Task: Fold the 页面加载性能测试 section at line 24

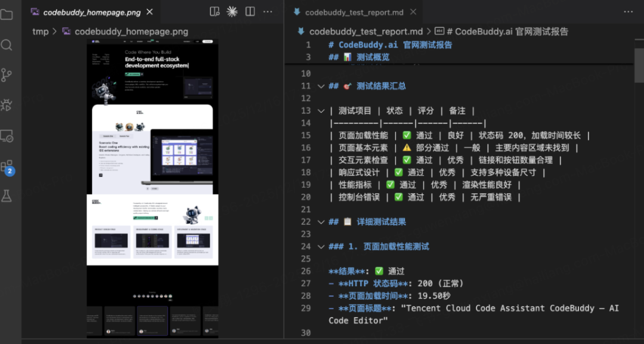Action: coord(320,246)
